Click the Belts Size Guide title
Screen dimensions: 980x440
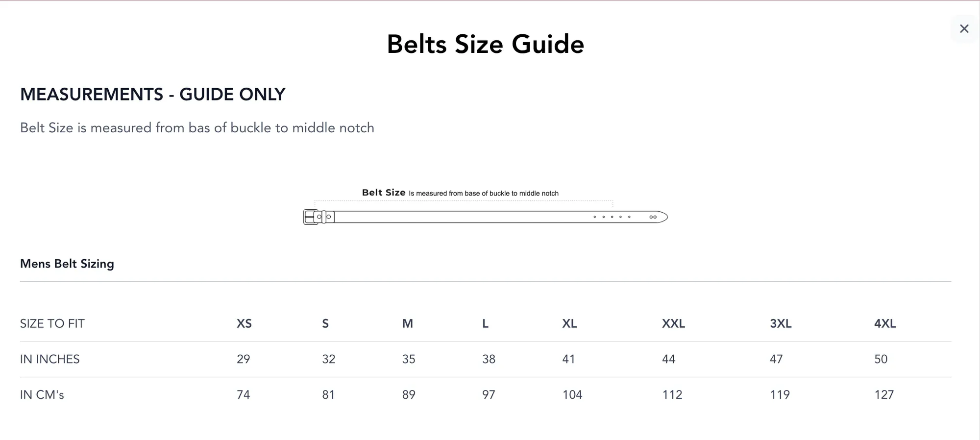point(485,44)
